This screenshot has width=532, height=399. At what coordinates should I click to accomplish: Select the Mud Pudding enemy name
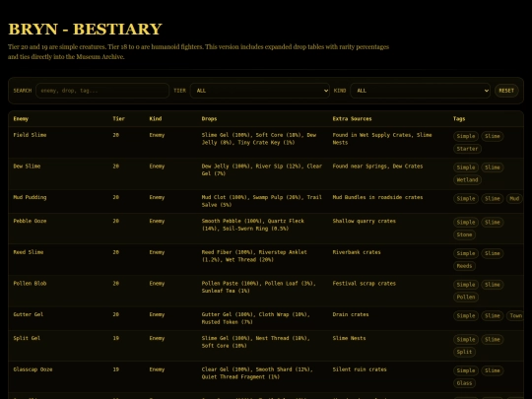click(30, 197)
